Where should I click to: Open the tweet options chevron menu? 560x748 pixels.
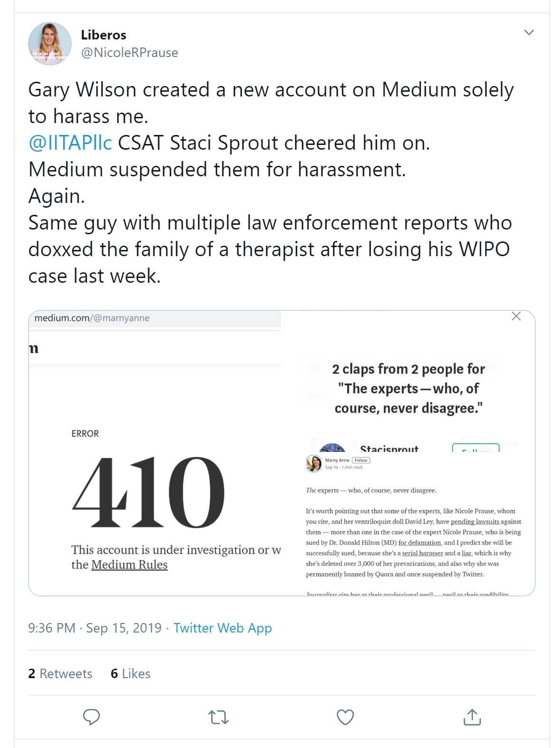click(x=529, y=32)
